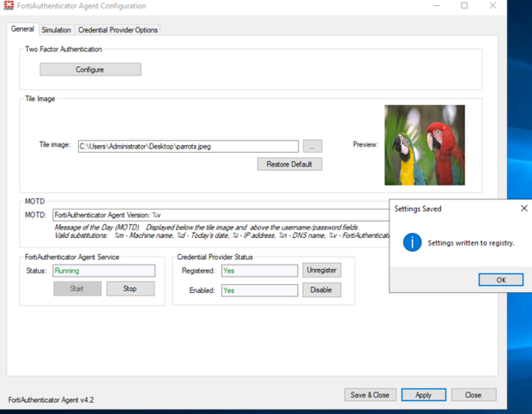Click the 'Settings written to registry.' message
The height and width of the screenshot is (414, 532).
tap(471, 243)
